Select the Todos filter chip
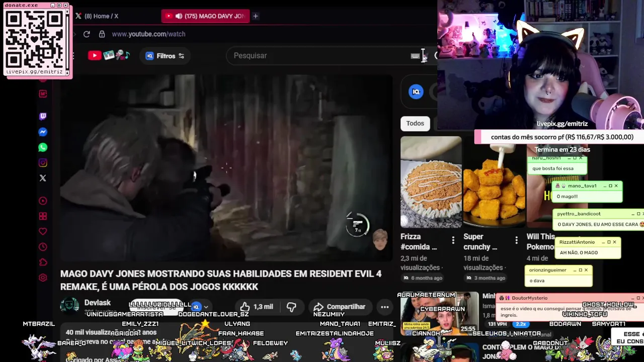 415,123
